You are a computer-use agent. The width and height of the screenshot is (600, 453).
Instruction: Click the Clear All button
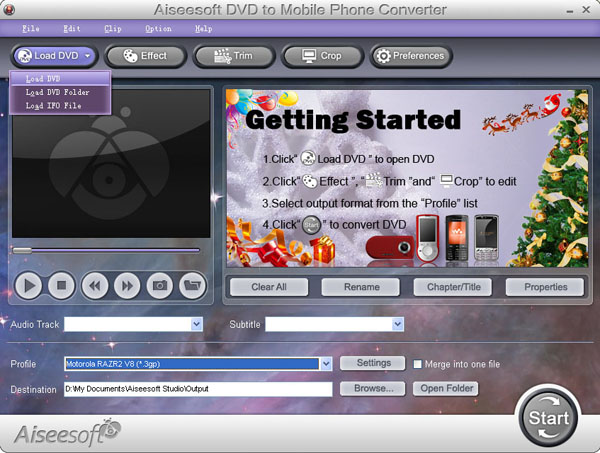pos(269,287)
